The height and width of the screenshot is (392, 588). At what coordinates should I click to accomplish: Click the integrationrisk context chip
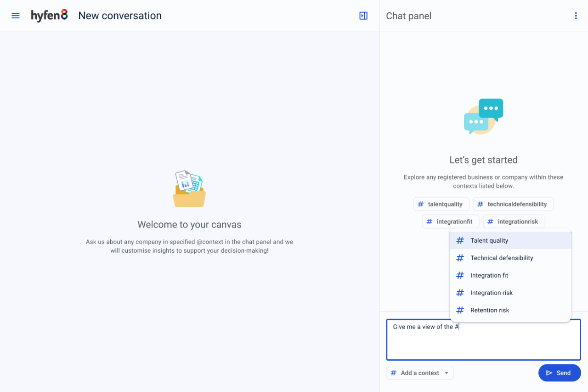pyautogui.click(x=514, y=222)
